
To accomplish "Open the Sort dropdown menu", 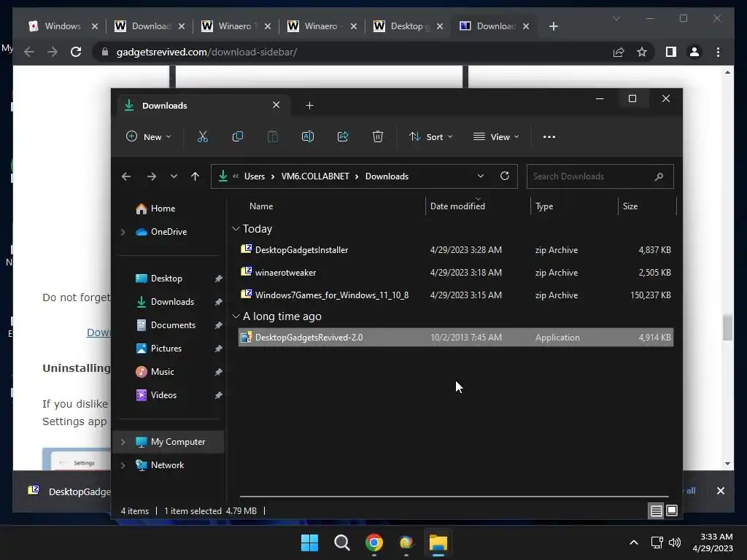I will click(x=431, y=137).
